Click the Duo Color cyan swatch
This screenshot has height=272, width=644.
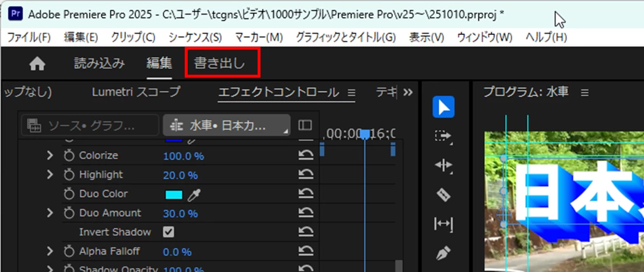(174, 194)
